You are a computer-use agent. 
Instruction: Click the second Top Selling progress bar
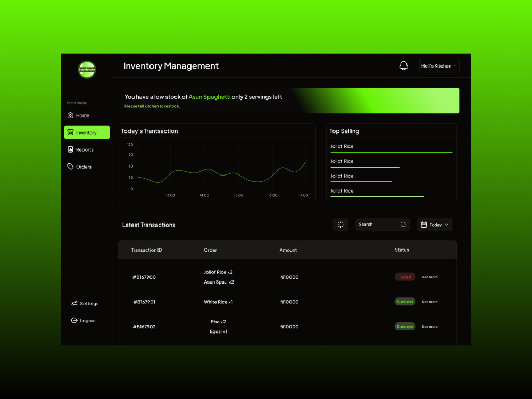tap(365, 167)
